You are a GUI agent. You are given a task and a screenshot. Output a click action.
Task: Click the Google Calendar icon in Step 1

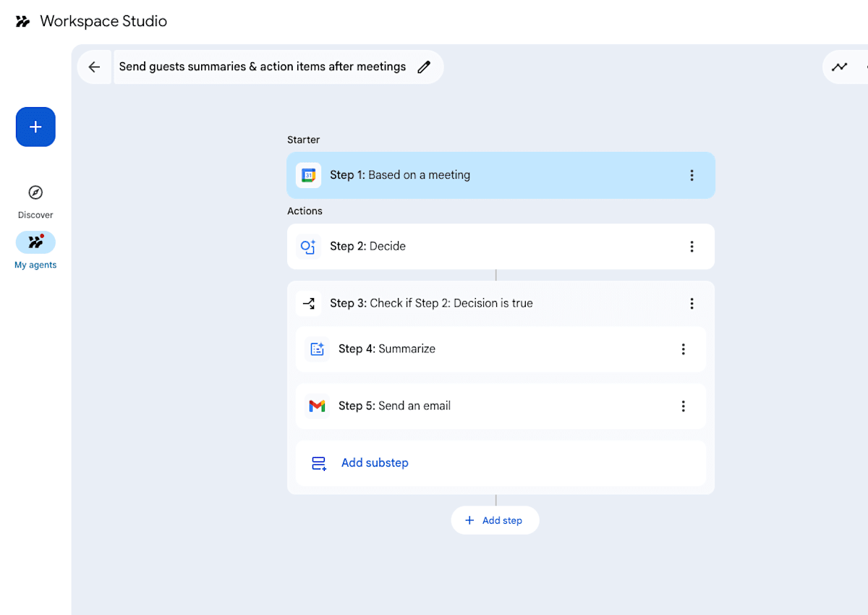308,175
